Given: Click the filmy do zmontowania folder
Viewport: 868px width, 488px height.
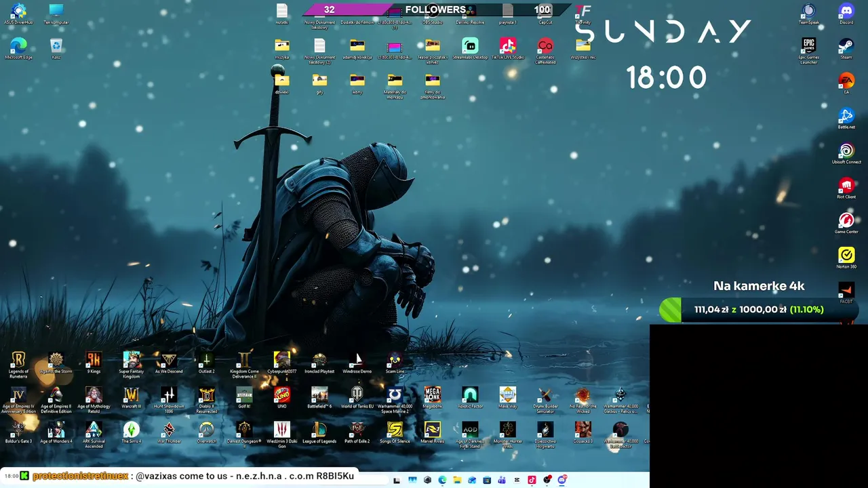Looking at the screenshot, I should click(433, 85).
